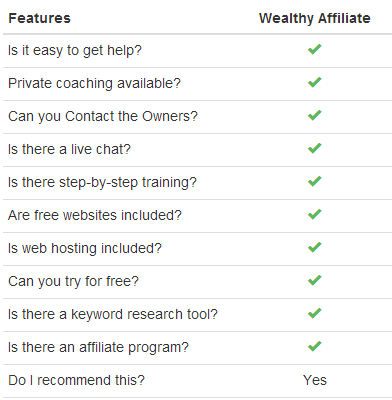Click the affiliate program checkmark

315,346
